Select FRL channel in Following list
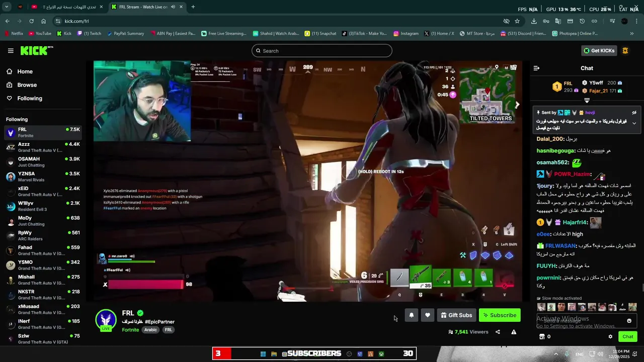Screen dimensions: 644x362 tap(43, 133)
